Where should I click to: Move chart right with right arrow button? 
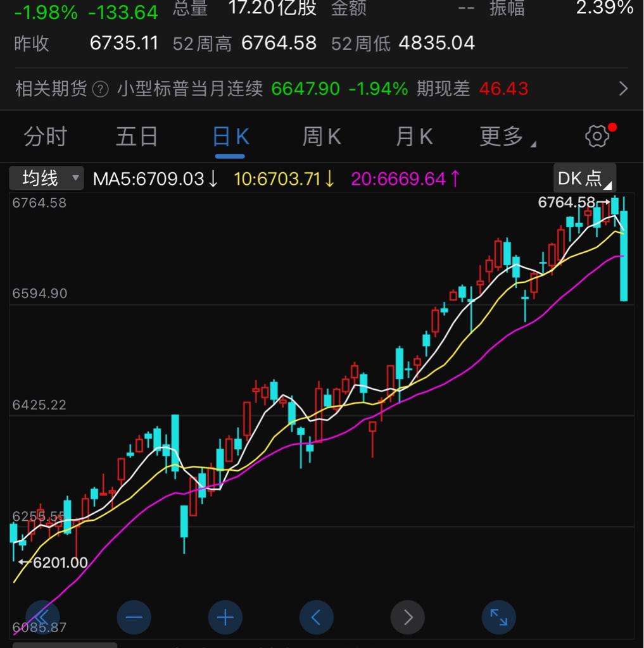click(407, 618)
